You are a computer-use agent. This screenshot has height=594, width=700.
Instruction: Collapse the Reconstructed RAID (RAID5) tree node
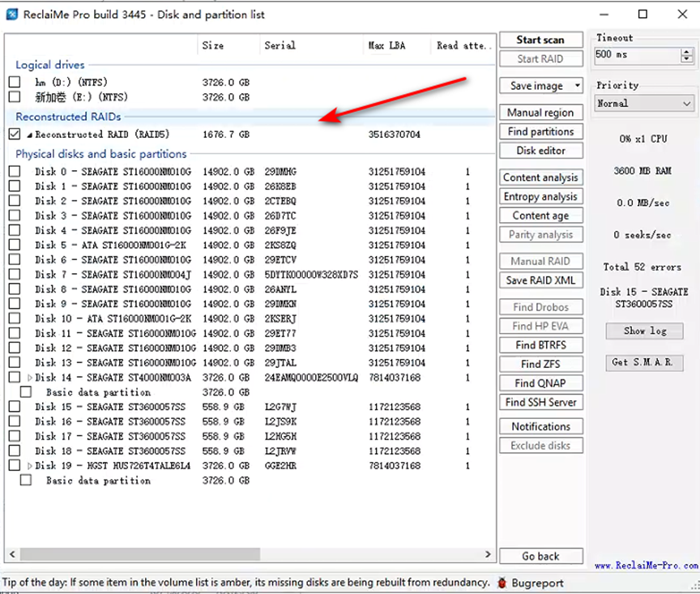(x=29, y=135)
